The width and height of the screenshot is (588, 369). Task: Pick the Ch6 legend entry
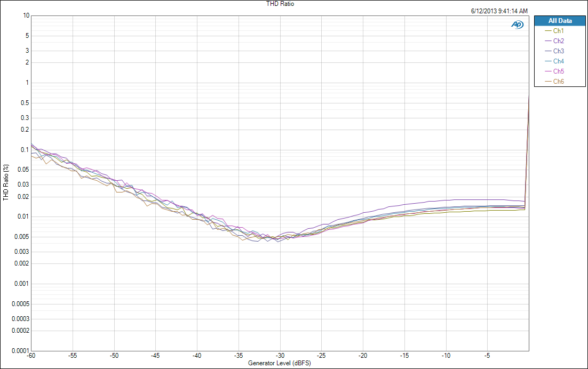point(554,81)
